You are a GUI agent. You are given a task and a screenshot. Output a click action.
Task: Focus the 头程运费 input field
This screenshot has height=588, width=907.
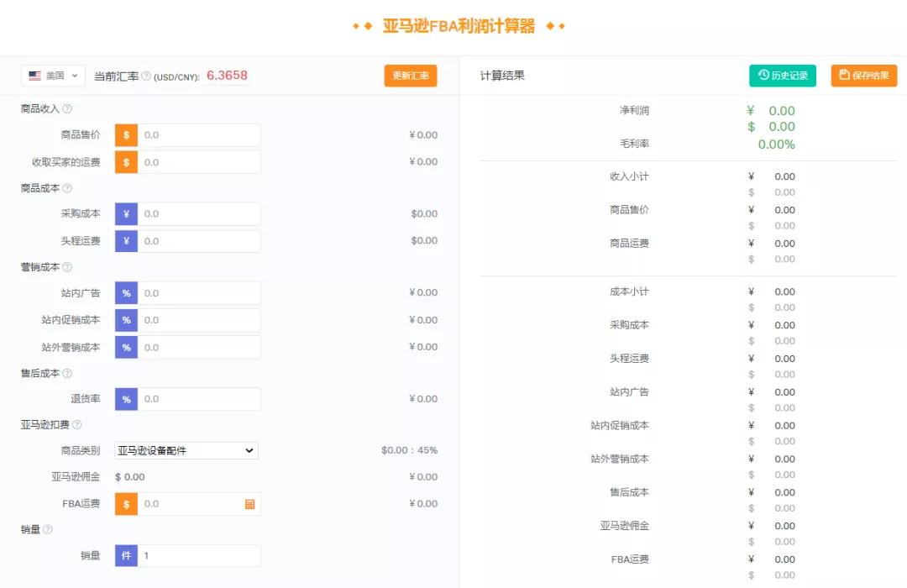pyautogui.click(x=198, y=241)
